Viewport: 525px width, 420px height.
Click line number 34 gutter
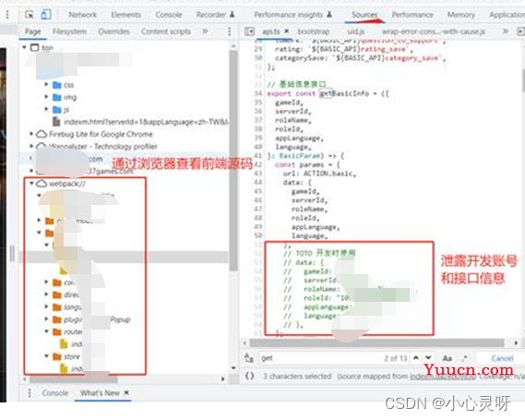pos(257,93)
